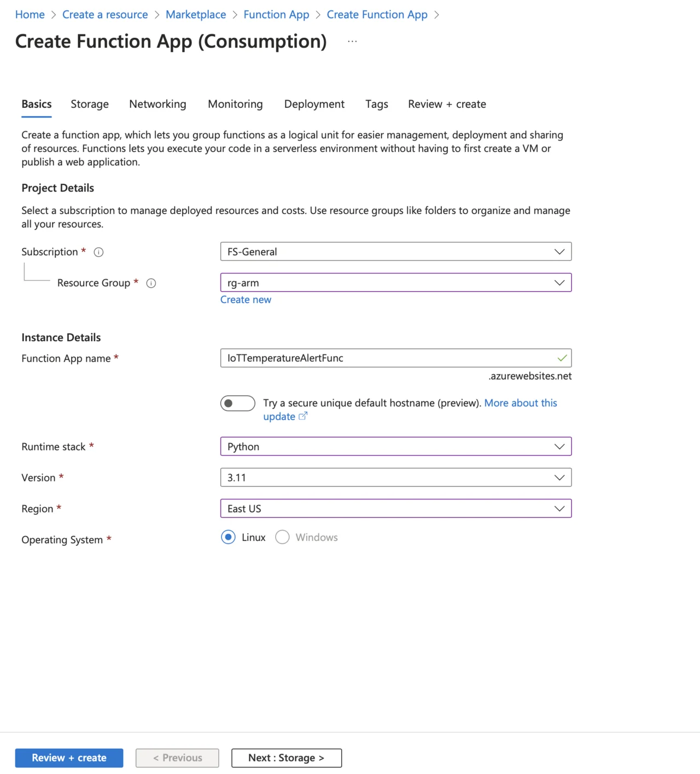The width and height of the screenshot is (700, 774).
Task: Open the ellipsis menu beside page title
Action: click(352, 42)
